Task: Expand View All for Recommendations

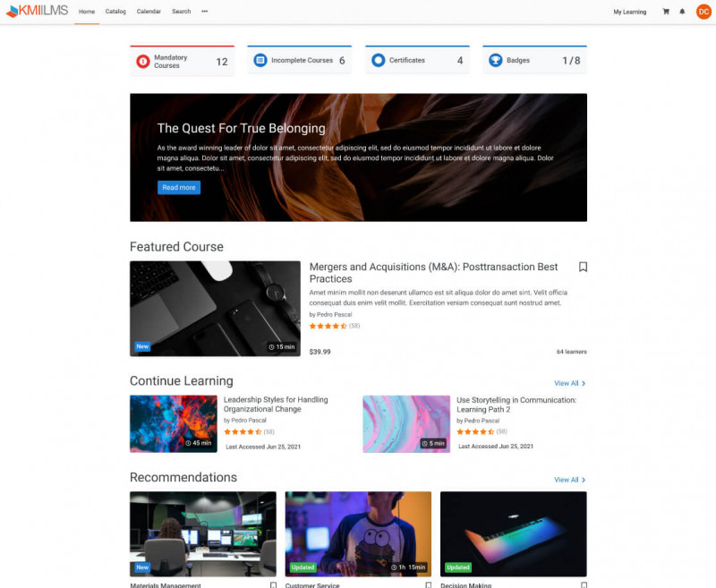Action: (568, 479)
